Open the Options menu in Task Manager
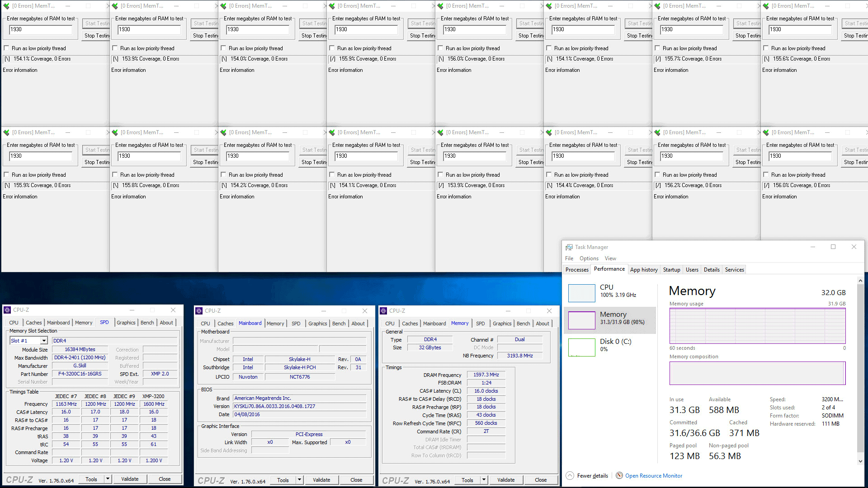The height and width of the screenshot is (488, 868). [x=589, y=258]
